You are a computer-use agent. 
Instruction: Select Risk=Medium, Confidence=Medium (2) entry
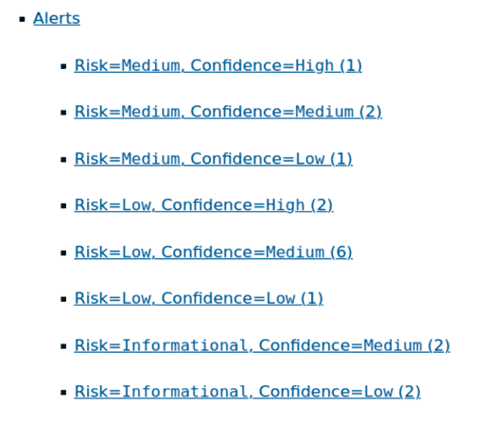point(228,113)
